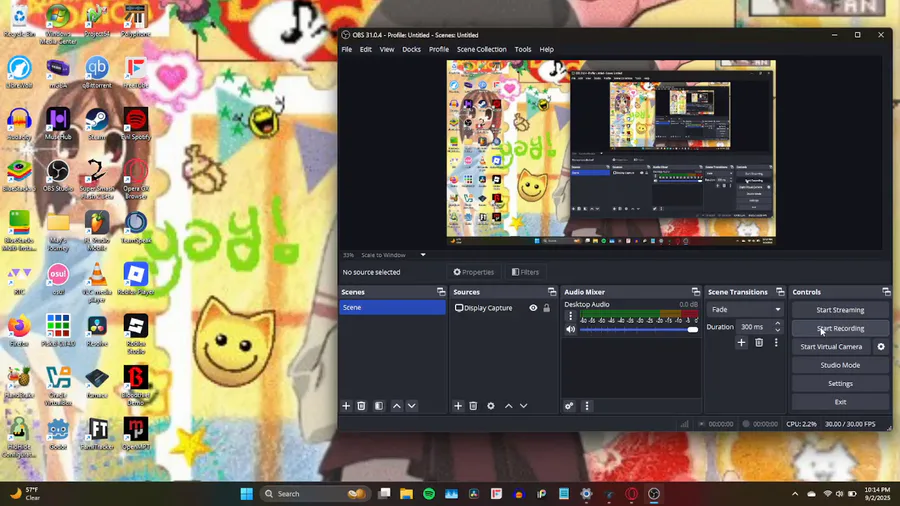The height and width of the screenshot is (506, 900).
Task: Open Spotify from the taskbar
Action: tap(429, 494)
